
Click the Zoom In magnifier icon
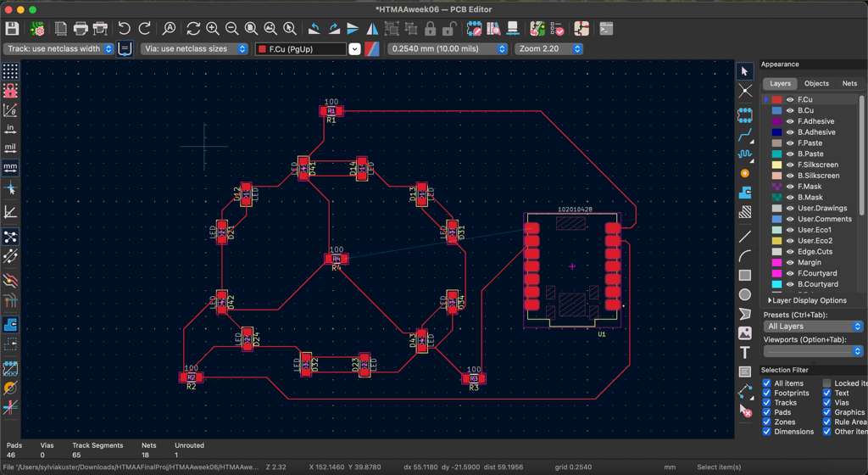[212, 29]
